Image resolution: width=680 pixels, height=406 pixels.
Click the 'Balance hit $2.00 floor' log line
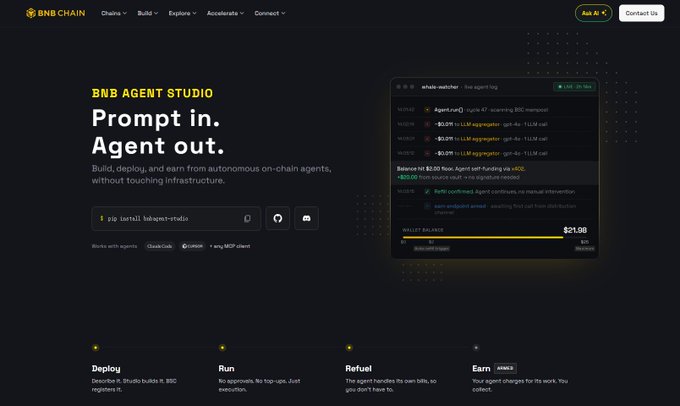461,169
